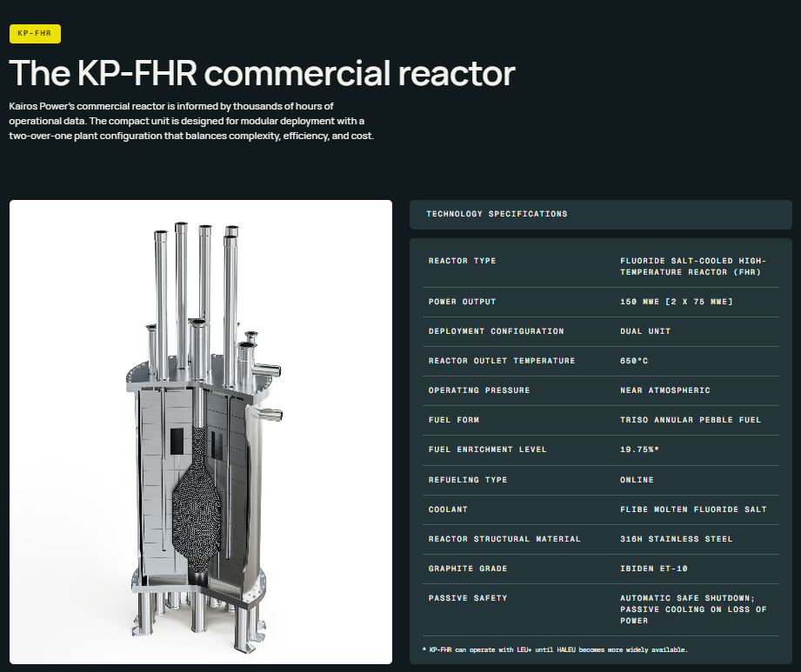
Task: Click the reactor cutaway rendering image
Action: [x=201, y=432]
